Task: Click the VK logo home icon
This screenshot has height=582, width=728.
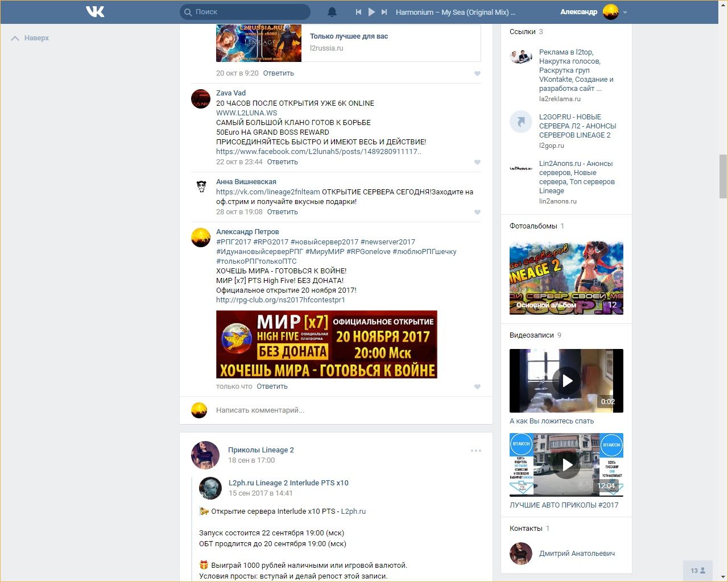Action: coord(95,11)
